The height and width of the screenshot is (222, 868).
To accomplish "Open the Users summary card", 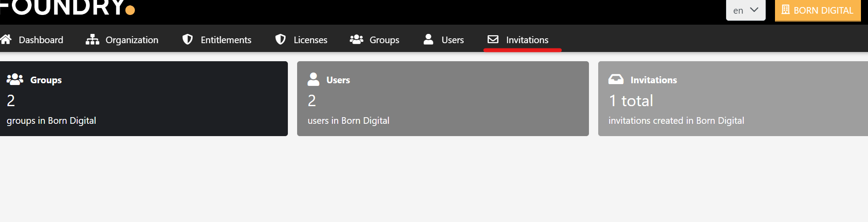I will click(x=443, y=99).
